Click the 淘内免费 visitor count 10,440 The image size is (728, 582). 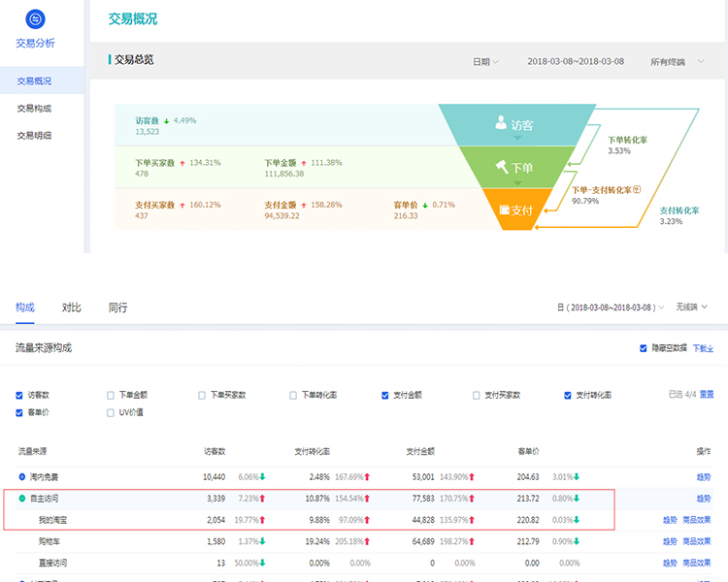click(x=215, y=476)
